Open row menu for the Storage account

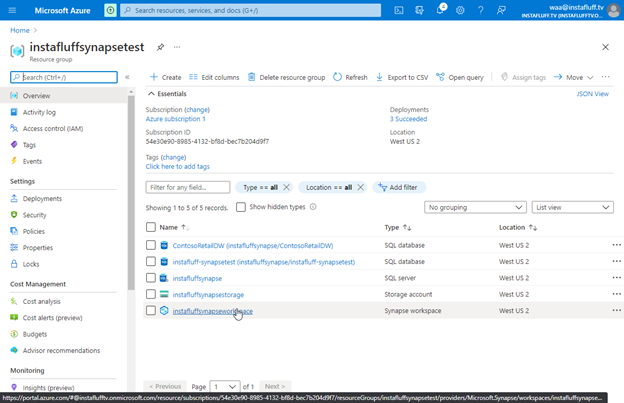(616, 294)
